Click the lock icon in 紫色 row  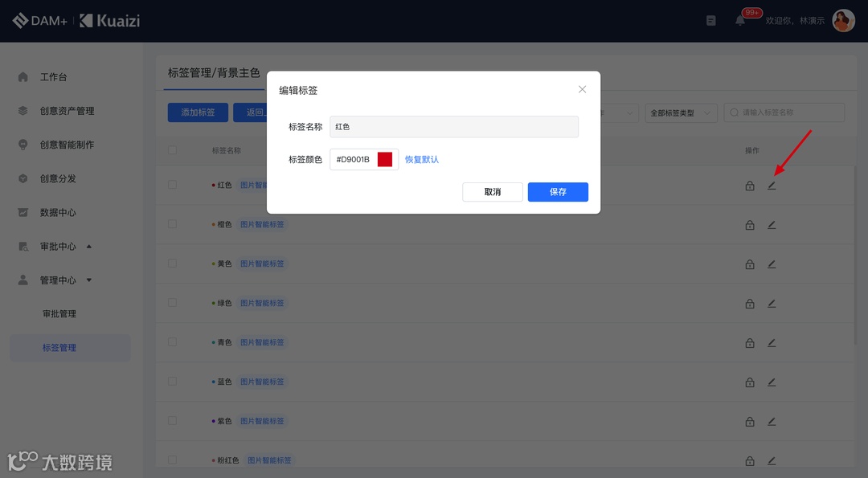coord(750,422)
